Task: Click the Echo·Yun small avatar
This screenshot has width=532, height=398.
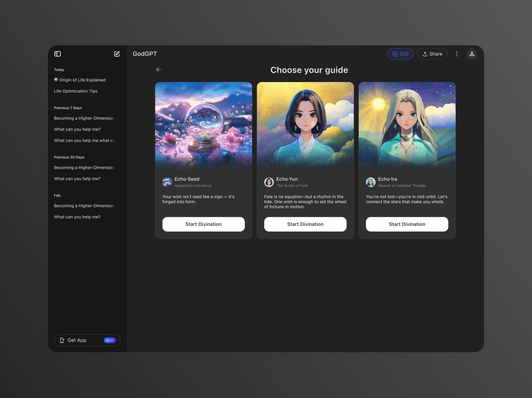Action: pyautogui.click(x=269, y=182)
